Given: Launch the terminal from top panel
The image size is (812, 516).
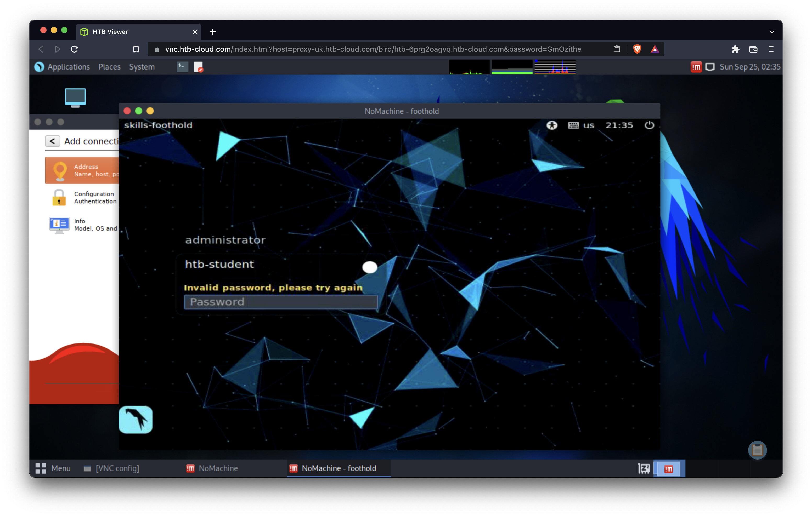Looking at the screenshot, I should [x=182, y=67].
